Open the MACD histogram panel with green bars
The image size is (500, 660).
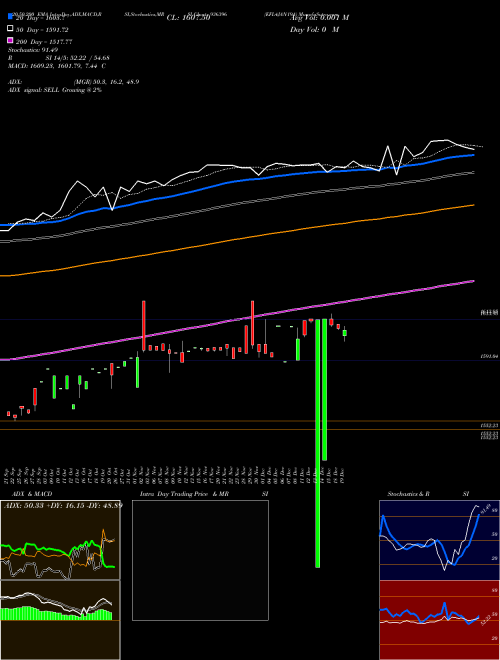[60, 620]
